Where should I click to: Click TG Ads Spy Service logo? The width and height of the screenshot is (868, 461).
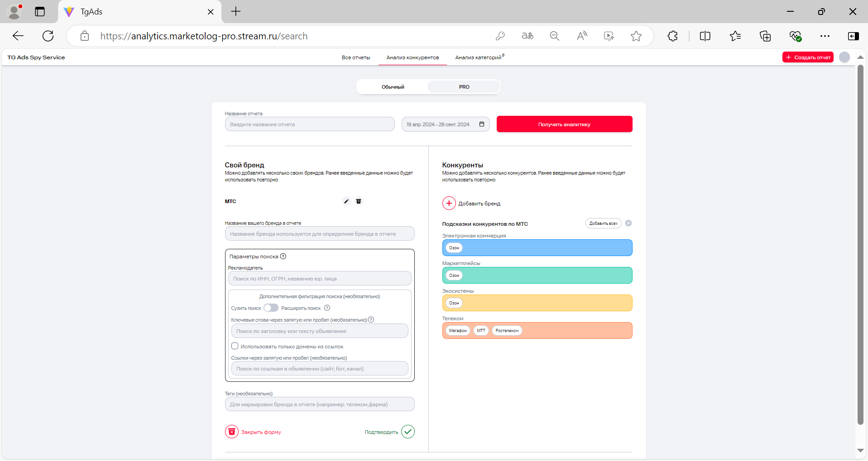(36, 57)
